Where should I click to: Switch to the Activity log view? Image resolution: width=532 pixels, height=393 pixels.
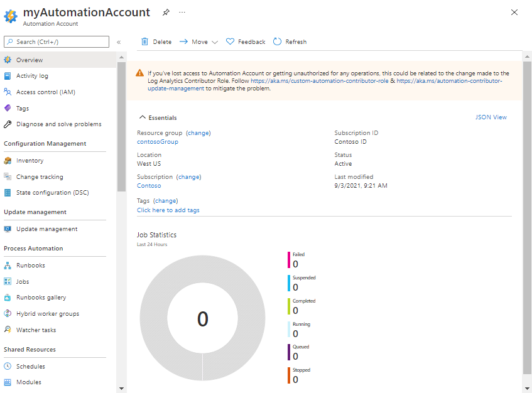31,75
